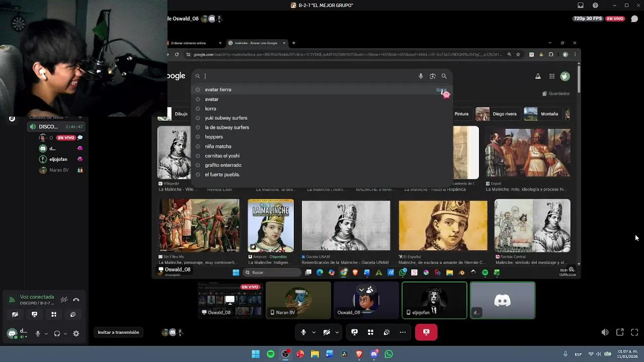Toggle camera in the call control bar
This screenshot has height=362, width=644.
pos(327,332)
